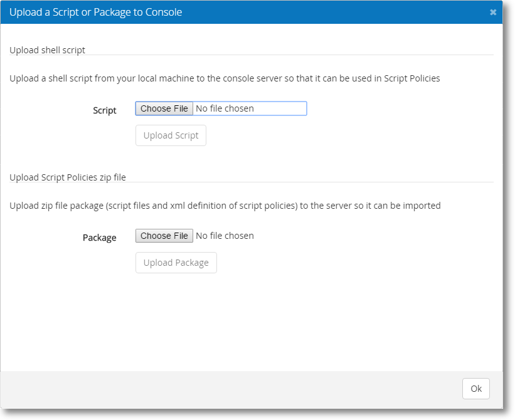Click the Script field label
The image size is (515, 420).
click(x=104, y=110)
